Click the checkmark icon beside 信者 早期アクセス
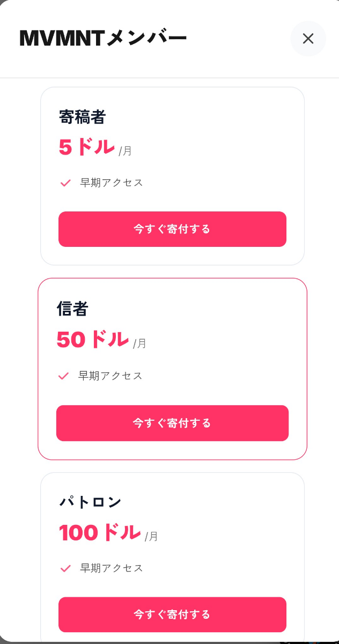The image size is (339, 644). 63,376
